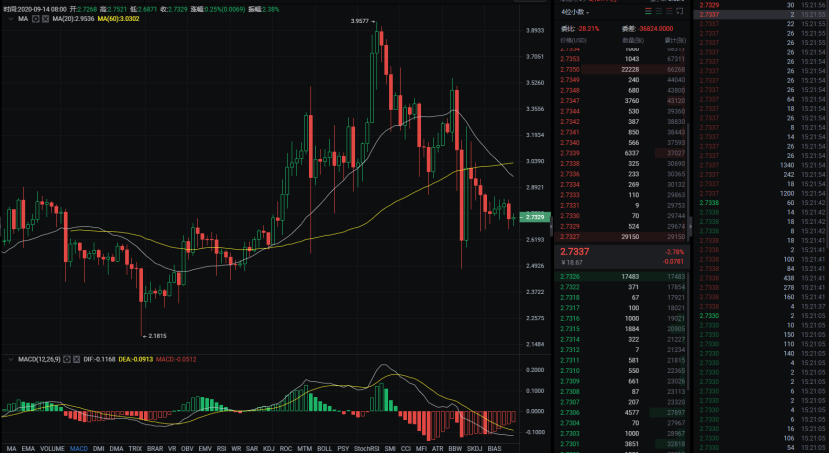Image resolution: width=829 pixels, height=454 pixels.
Task: Remove the MA indicator with X icon
Action: (x=45, y=18)
